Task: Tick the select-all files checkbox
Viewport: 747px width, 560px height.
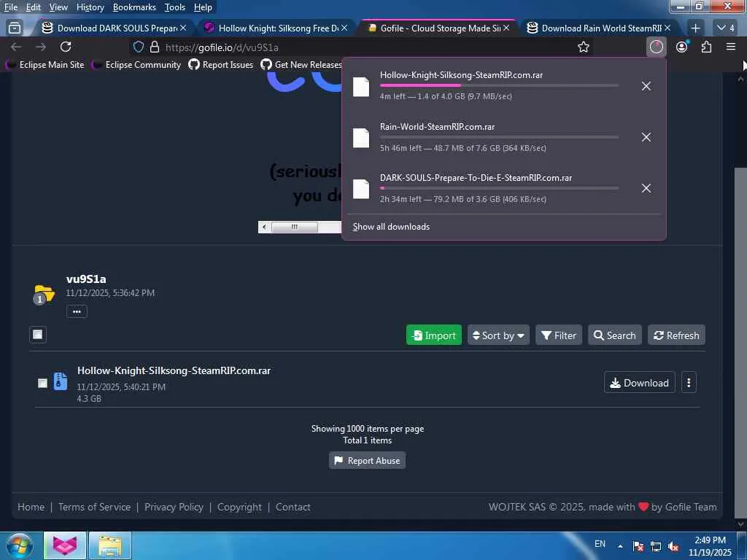Action: pyautogui.click(x=38, y=335)
